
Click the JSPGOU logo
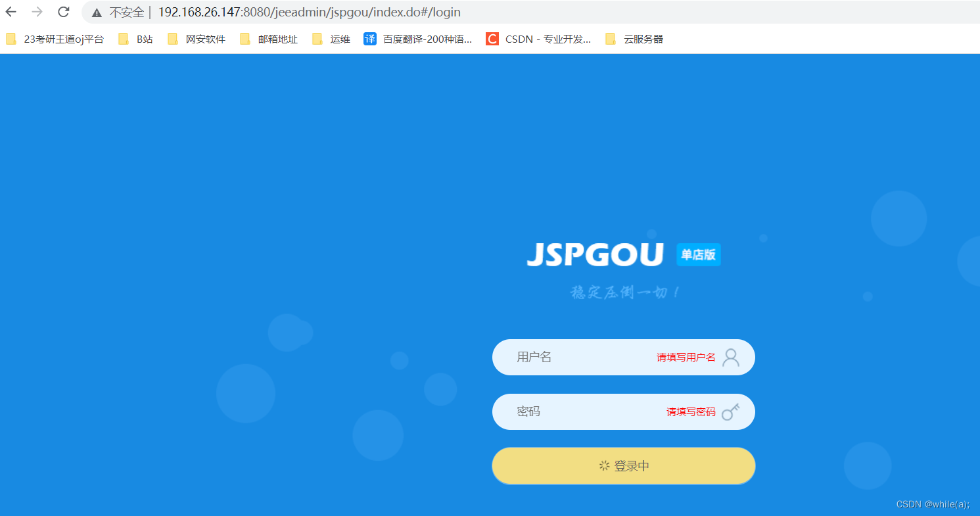(595, 255)
